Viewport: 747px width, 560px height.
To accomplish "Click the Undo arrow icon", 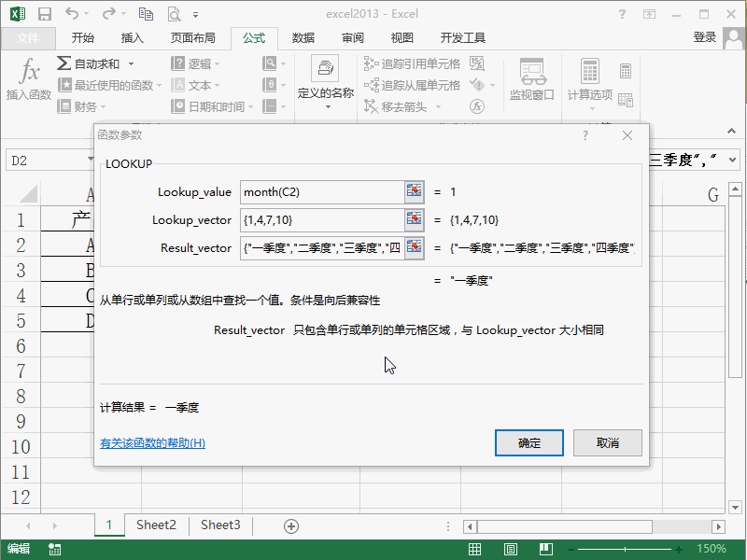I will [72, 14].
